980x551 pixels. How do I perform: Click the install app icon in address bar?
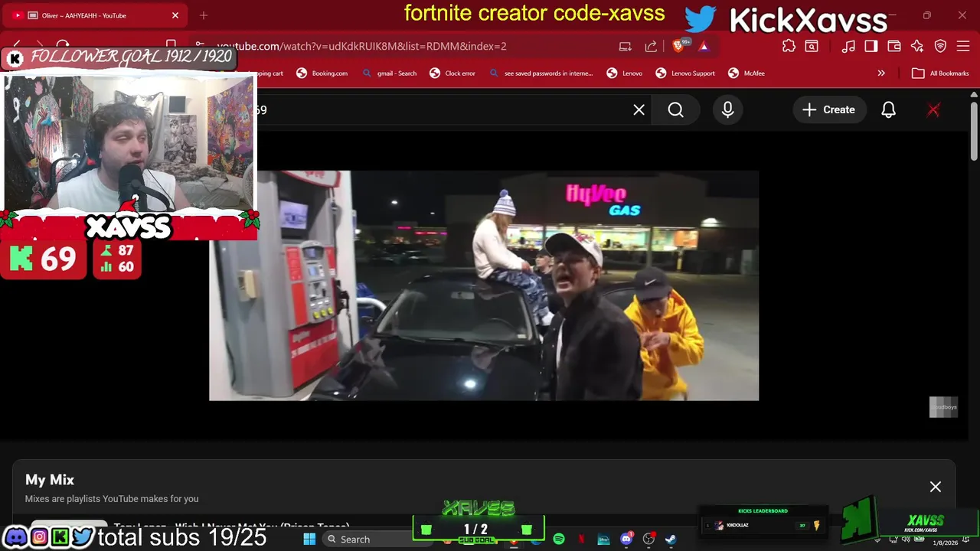click(x=625, y=46)
